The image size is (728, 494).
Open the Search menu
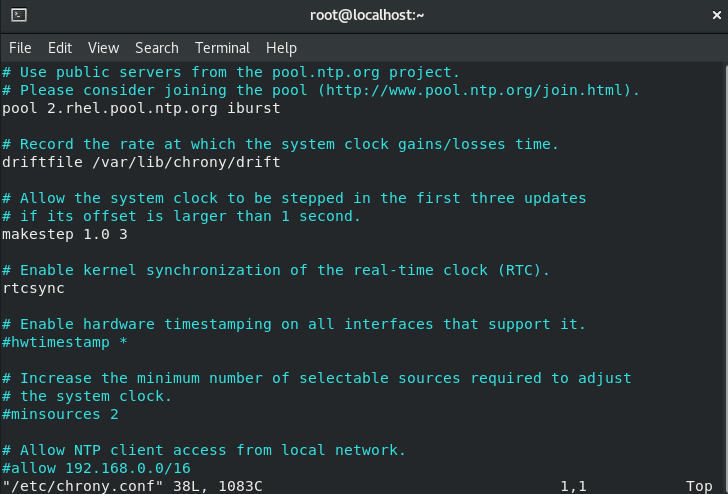[x=157, y=48]
